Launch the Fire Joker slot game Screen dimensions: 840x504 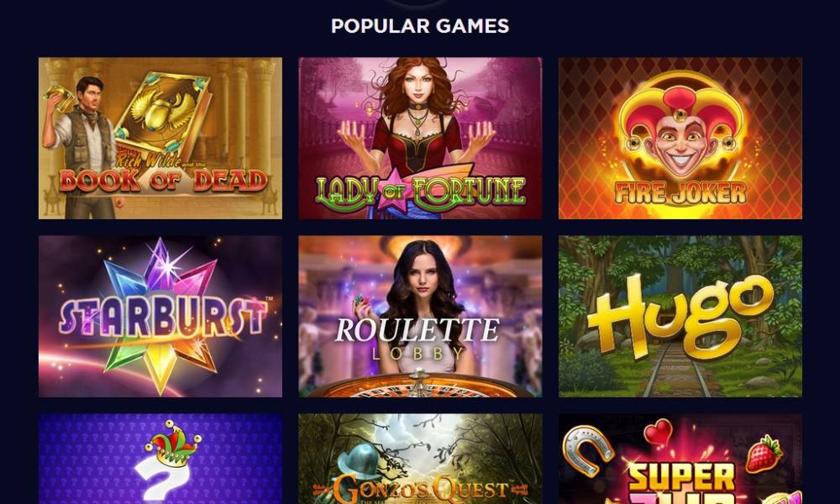tap(680, 139)
